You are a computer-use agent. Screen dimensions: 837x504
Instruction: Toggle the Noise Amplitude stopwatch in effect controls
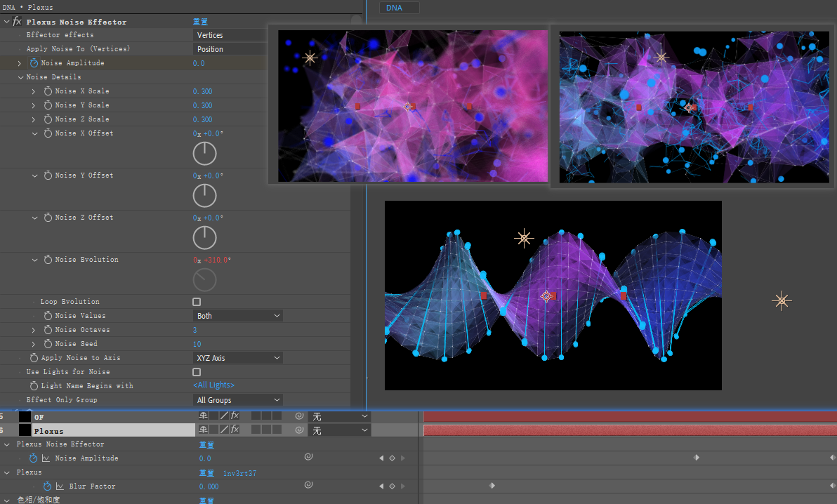tap(34, 63)
